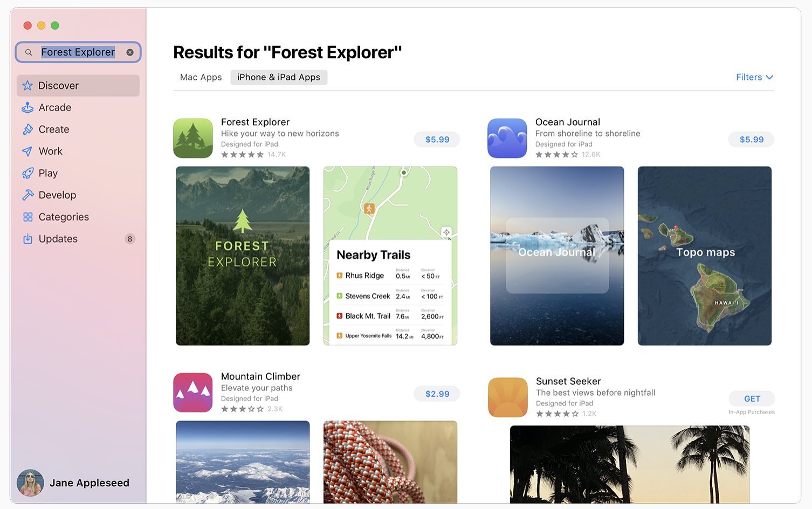This screenshot has width=812, height=509.
Task: Open the Arcade section in sidebar
Action: click(x=78, y=107)
